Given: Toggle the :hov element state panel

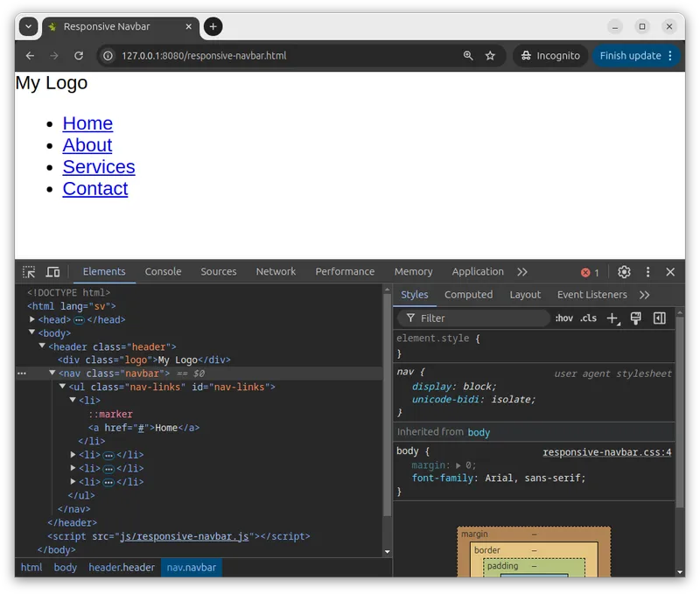Looking at the screenshot, I should [563, 318].
